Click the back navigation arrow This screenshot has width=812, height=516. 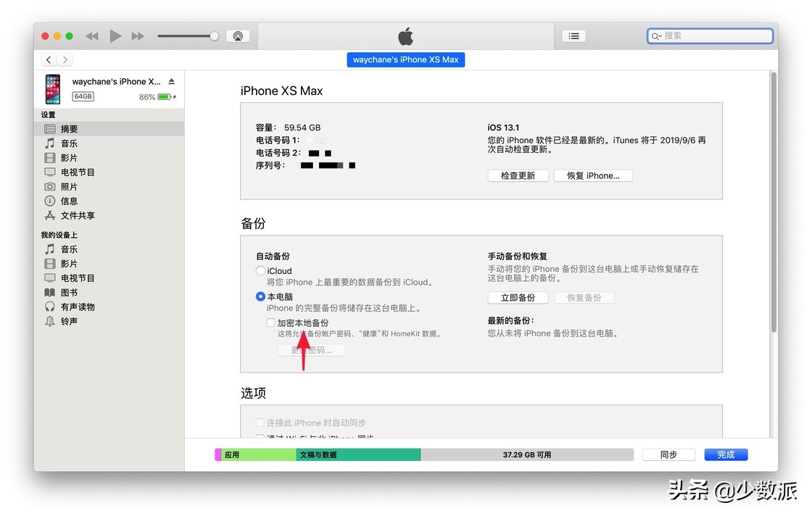click(x=48, y=59)
